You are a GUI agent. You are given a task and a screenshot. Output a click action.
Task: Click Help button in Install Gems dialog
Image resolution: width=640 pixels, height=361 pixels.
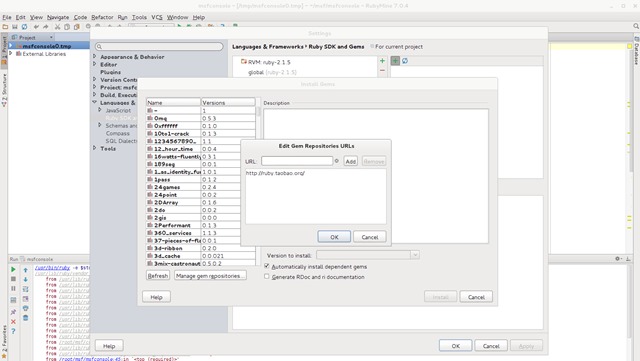pos(156,297)
